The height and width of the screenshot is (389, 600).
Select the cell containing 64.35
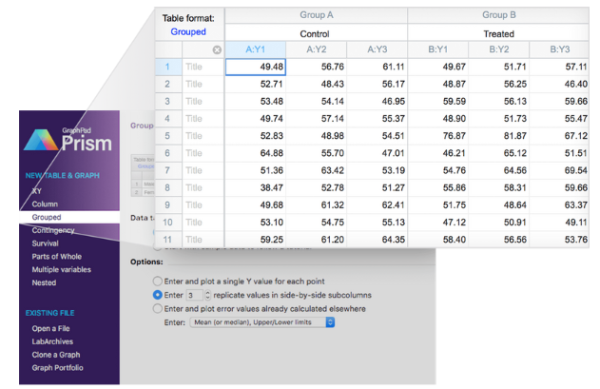click(x=377, y=239)
